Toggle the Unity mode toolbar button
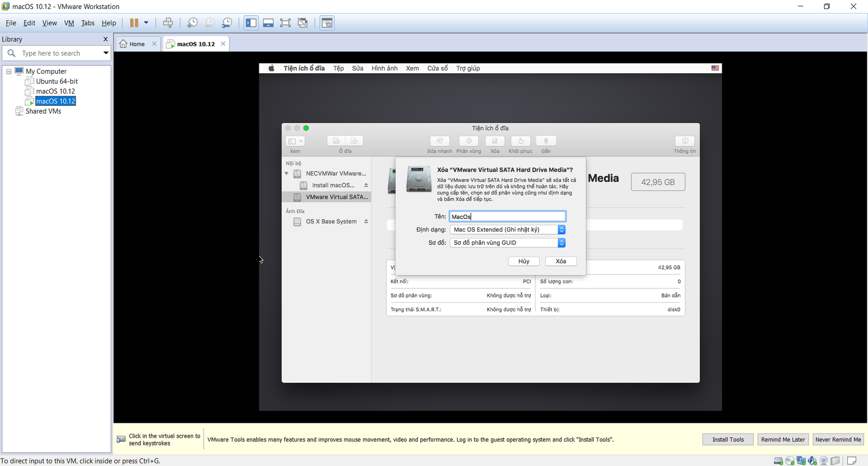 302,23
